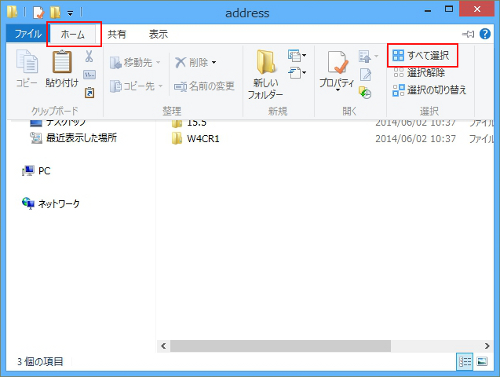Click the horizontal scrollbar thumb
500x377 pixels.
(x=280, y=346)
